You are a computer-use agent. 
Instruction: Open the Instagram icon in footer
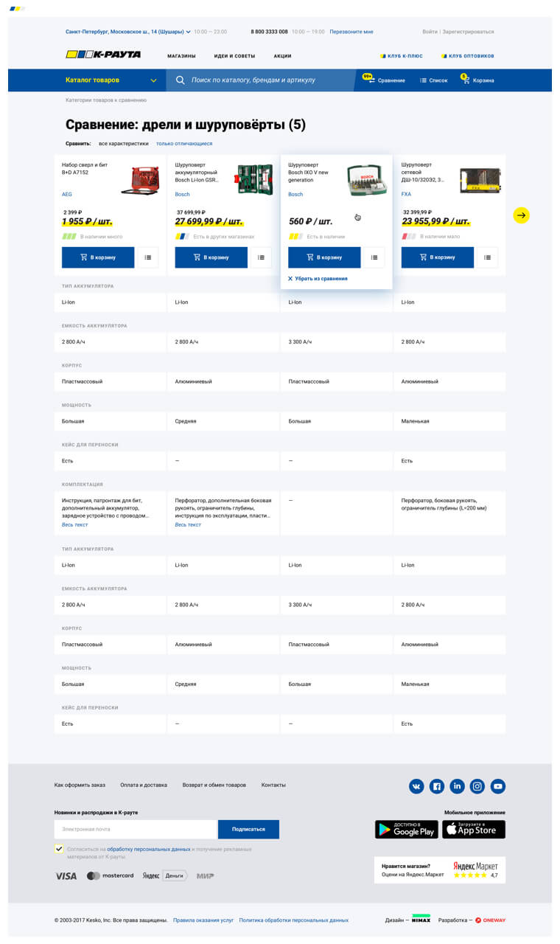tap(477, 786)
